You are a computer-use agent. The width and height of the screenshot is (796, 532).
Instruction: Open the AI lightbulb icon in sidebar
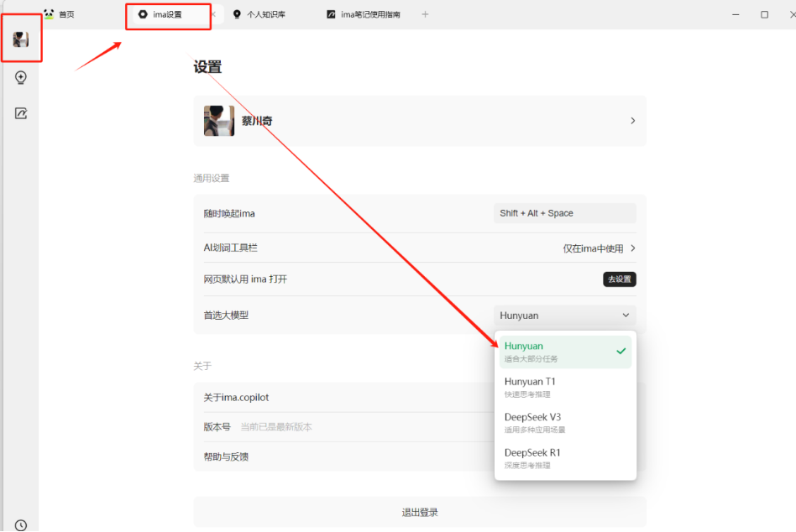pos(21,77)
